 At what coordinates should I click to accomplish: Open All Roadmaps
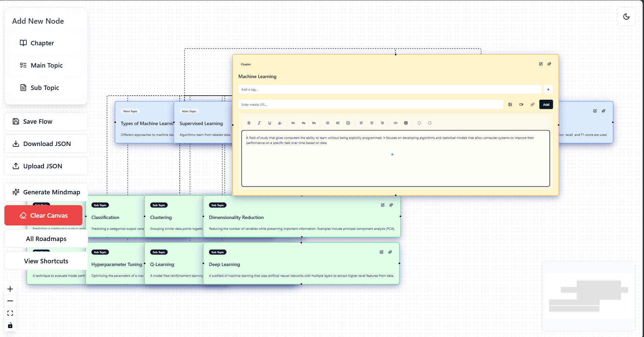click(46, 239)
